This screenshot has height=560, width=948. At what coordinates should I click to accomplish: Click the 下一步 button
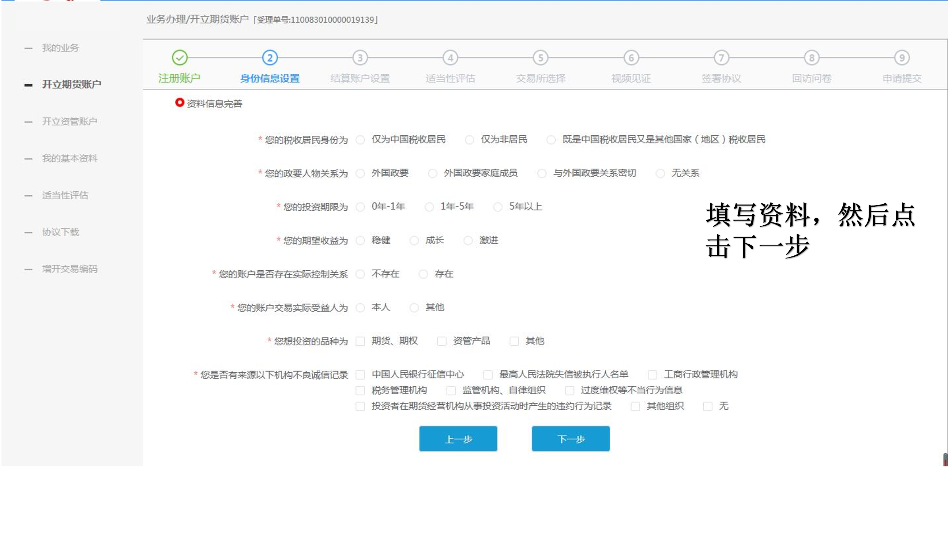coord(571,439)
